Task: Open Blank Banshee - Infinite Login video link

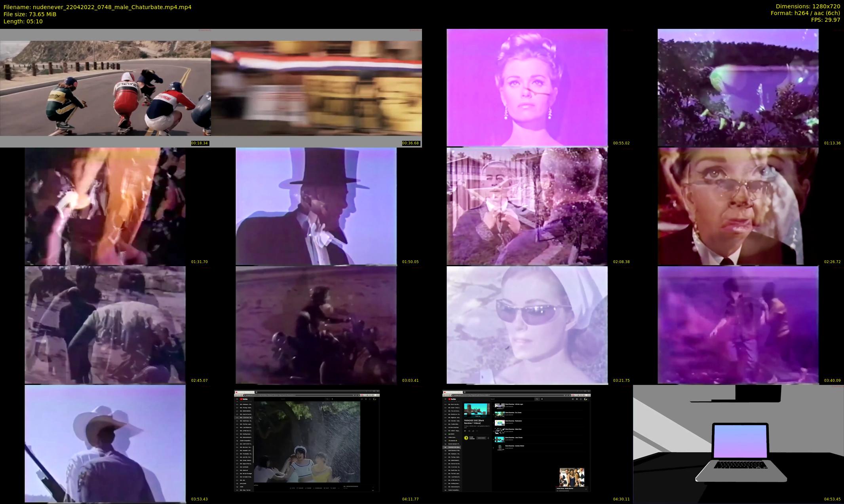Action: (x=514, y=404)
